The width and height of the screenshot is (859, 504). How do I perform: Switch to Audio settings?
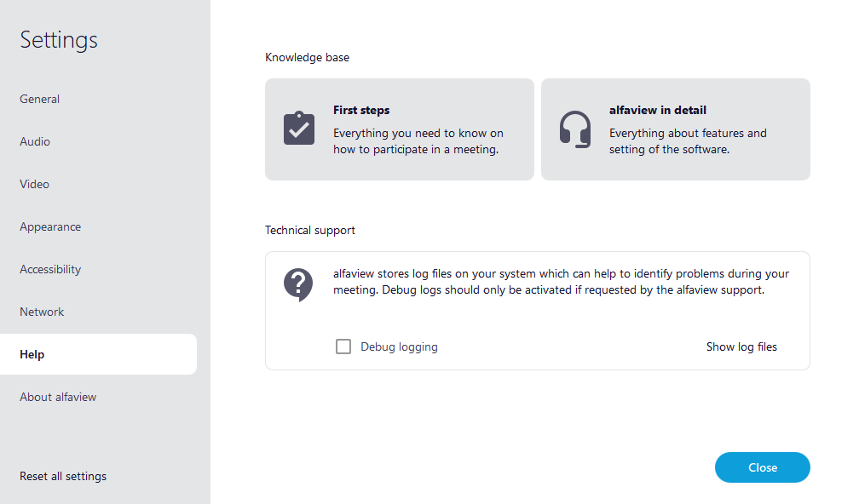click(x=35, y=141)
